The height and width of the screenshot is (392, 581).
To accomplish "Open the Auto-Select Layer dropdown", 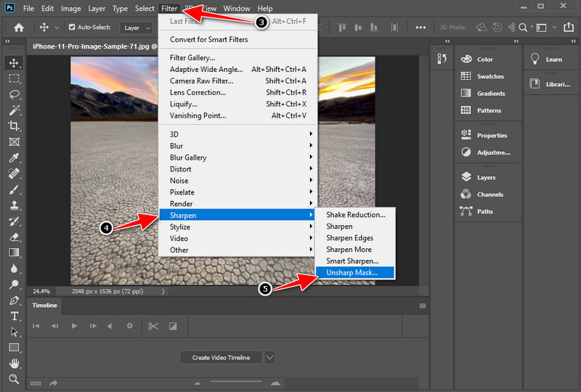I will pyautogui.click(x=137, y=28).
